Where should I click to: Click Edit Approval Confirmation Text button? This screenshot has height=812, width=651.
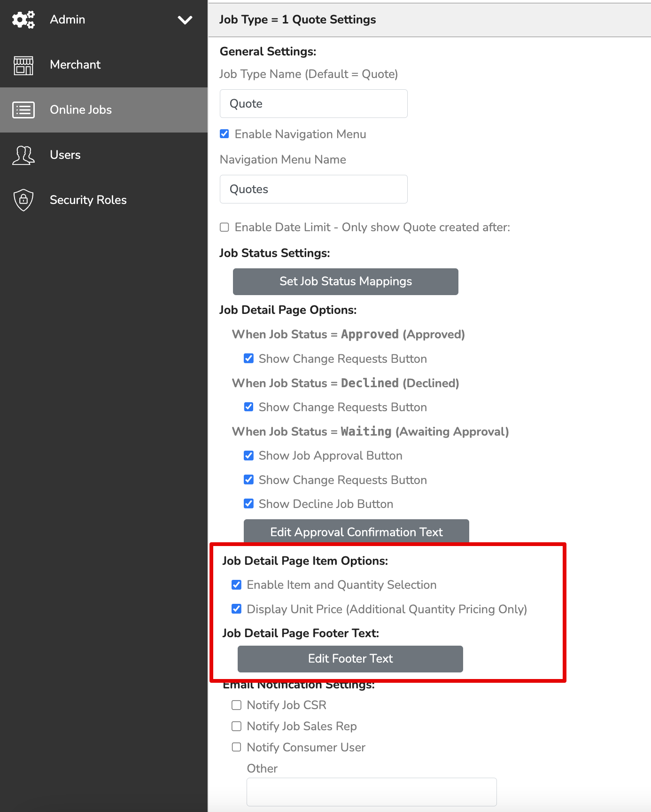click(356, 531)
